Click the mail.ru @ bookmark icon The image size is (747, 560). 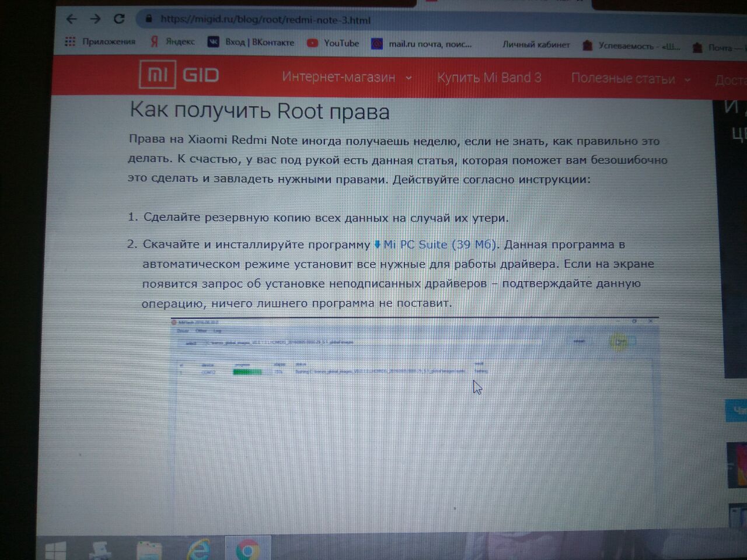[377, 44]
